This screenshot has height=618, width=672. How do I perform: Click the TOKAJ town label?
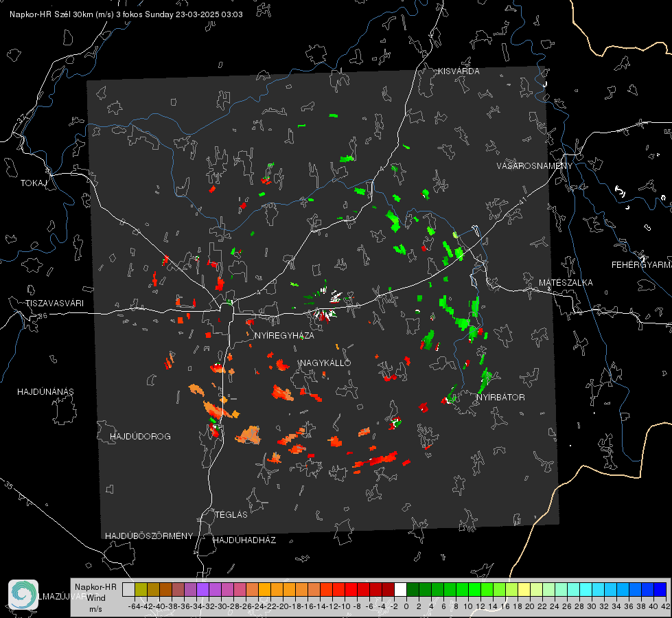pyautogui.click(x=34, y=183)
